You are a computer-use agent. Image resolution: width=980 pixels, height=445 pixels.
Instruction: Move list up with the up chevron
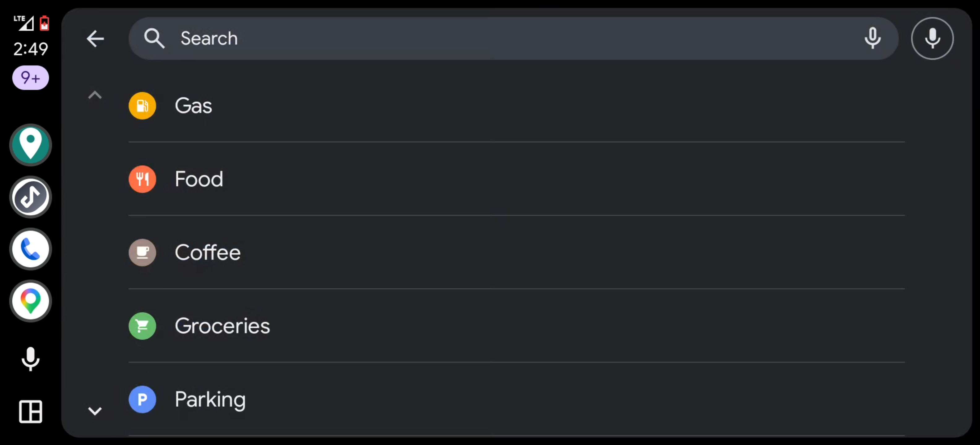(95, 95)
